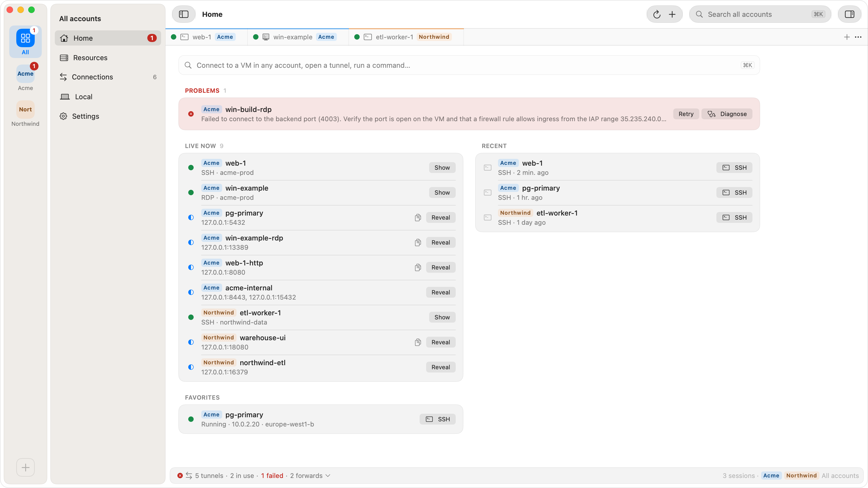SSH into recent web-1
The image size is (868, 488).
734,168
